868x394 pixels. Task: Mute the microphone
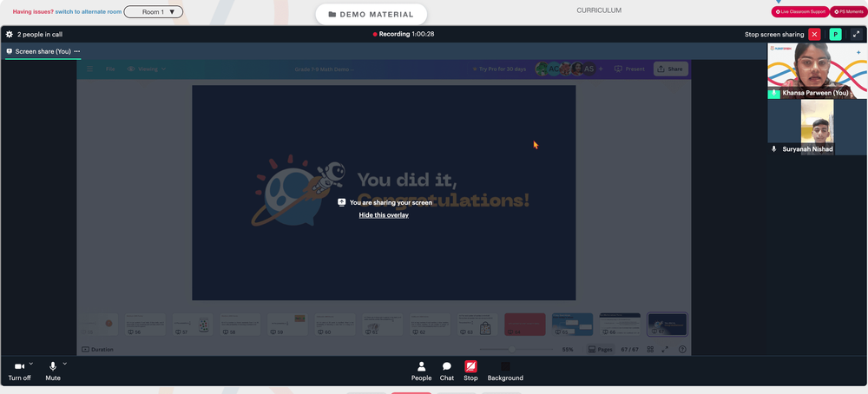coord(53,371)
